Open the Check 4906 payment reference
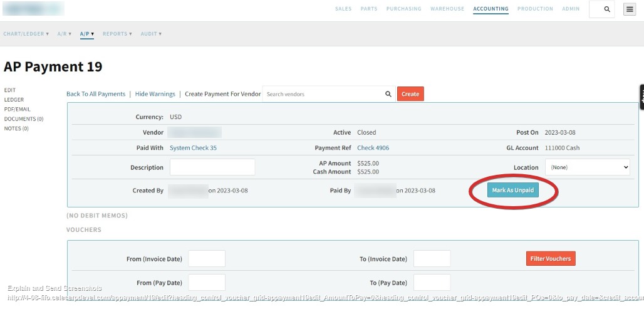The width and height of the screenshot is (644, 309). (x=373, y=148)
